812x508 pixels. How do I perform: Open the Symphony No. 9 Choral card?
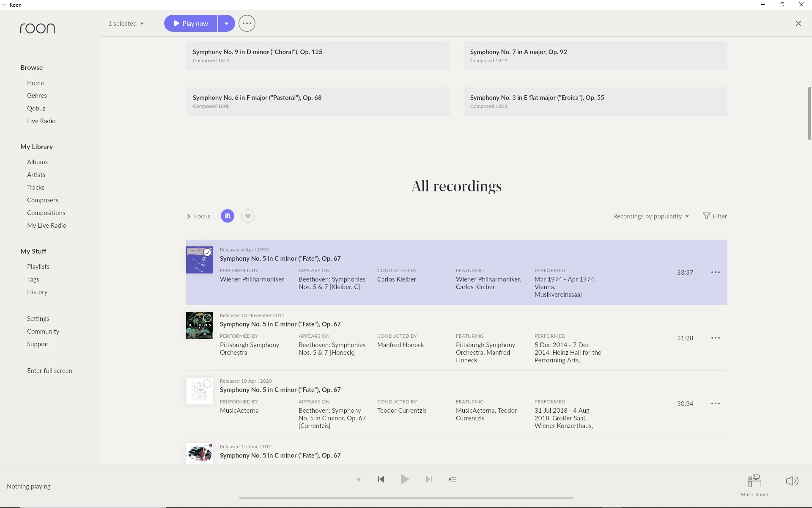point(318,55)
